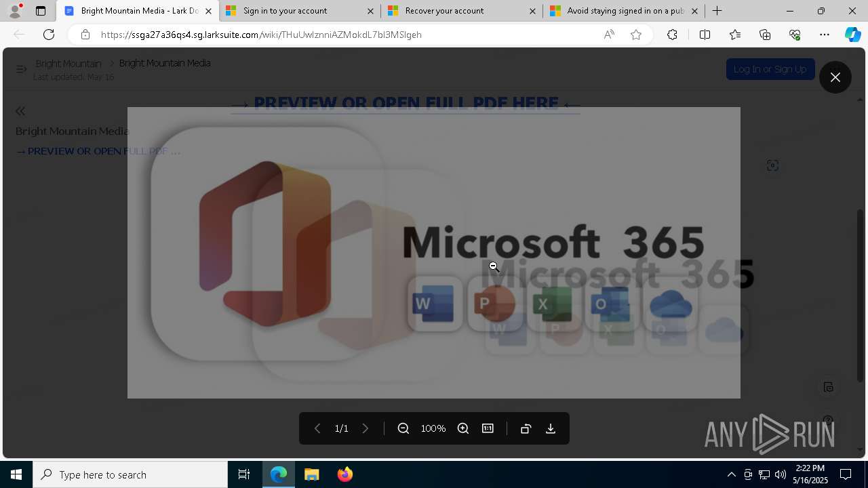The height and width of the screenshot is (488, 868).
Task: Open volume control in system tray
Action: [780, 474]
